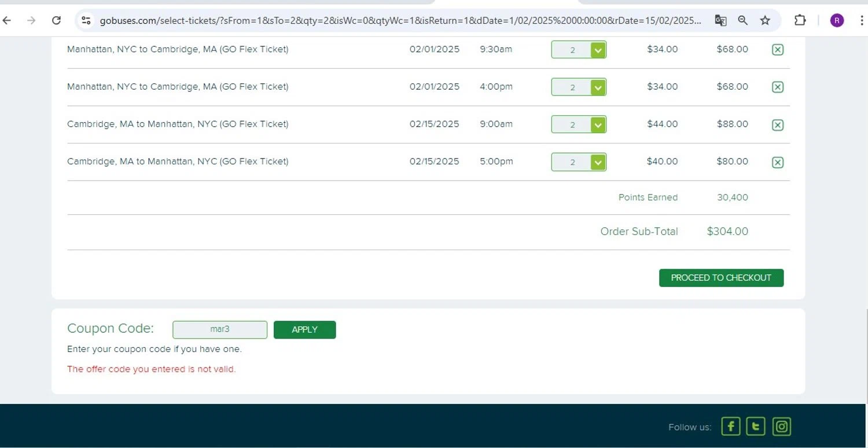Click the $44.00 unit price
The image size is (868, 448).
pyautogui.click(x=663, y=124)
